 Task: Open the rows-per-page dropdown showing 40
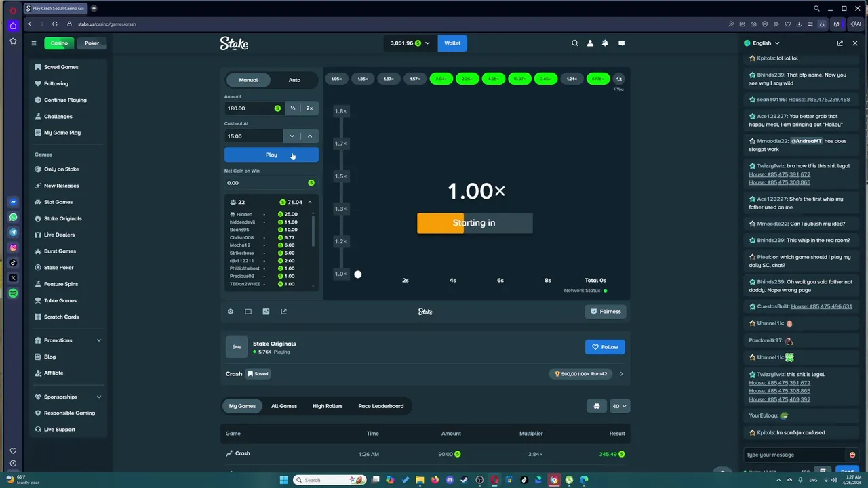pyautogui.click(x=620, y=406)
